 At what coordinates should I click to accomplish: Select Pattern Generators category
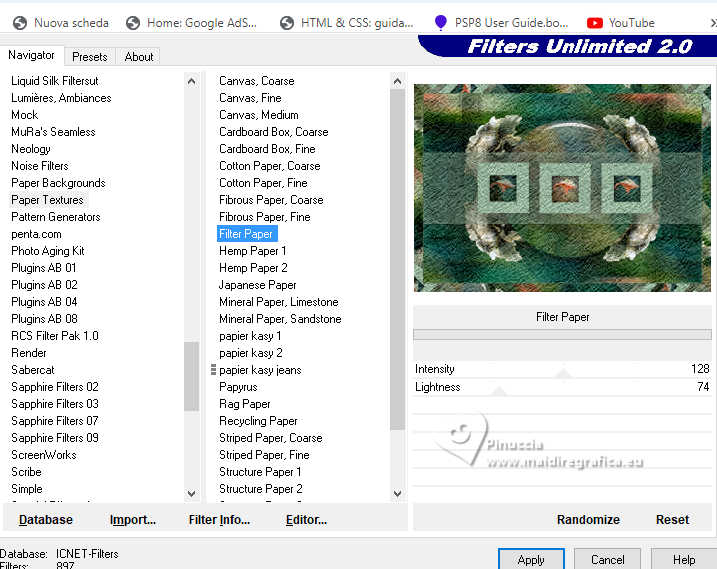tap(55, 217)
